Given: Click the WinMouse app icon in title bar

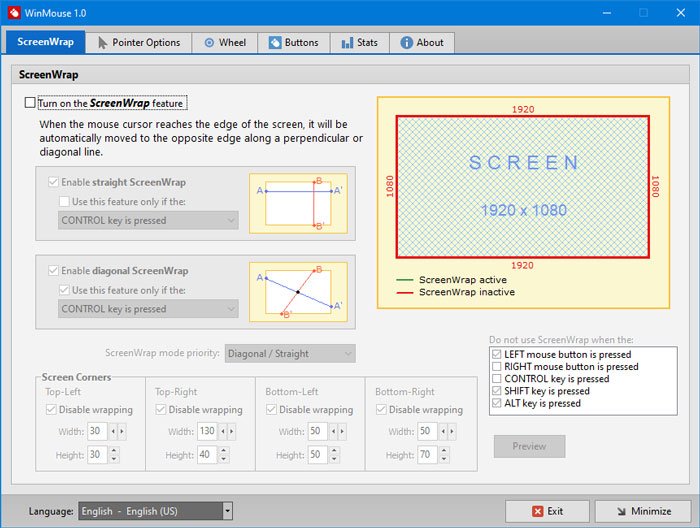Looking at the screenshot, I should pyautogui.click(x=14, y=13).
